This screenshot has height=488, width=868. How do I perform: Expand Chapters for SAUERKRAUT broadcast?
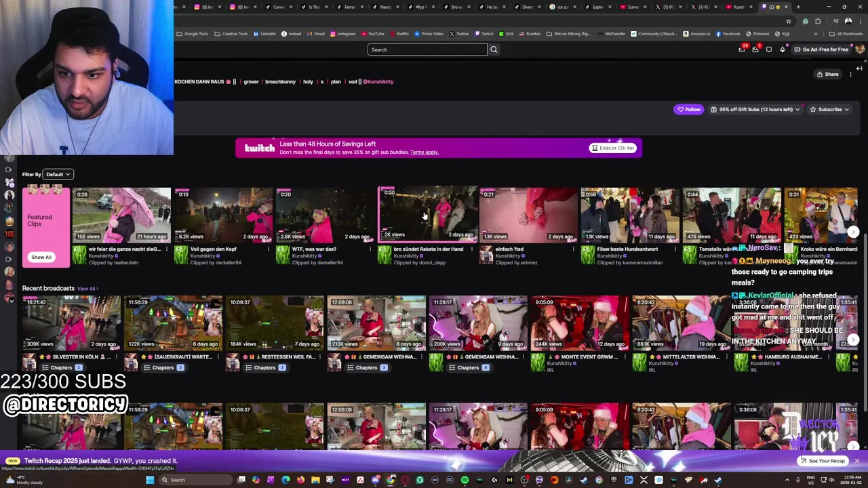coord(163,367)
